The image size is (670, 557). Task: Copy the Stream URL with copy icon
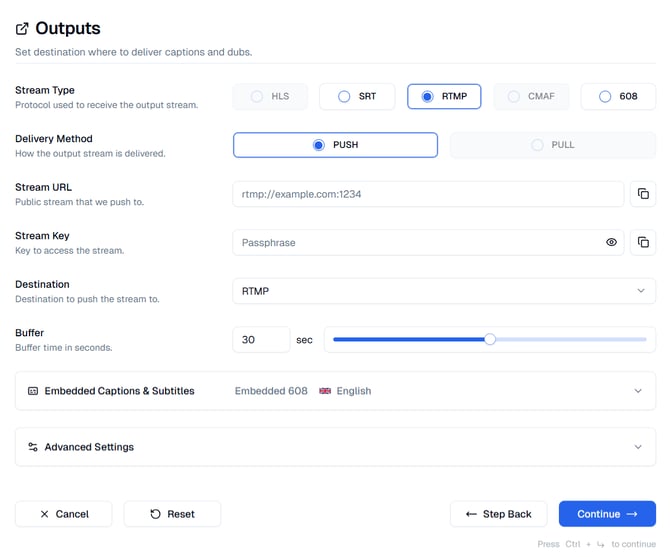click(643, 194)
